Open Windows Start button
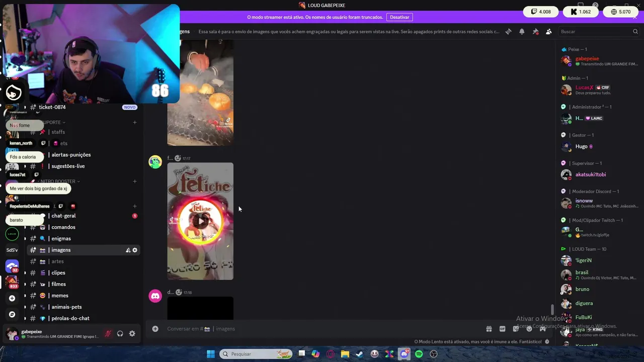Screen dimensions: 644x362 pos(210,354)
